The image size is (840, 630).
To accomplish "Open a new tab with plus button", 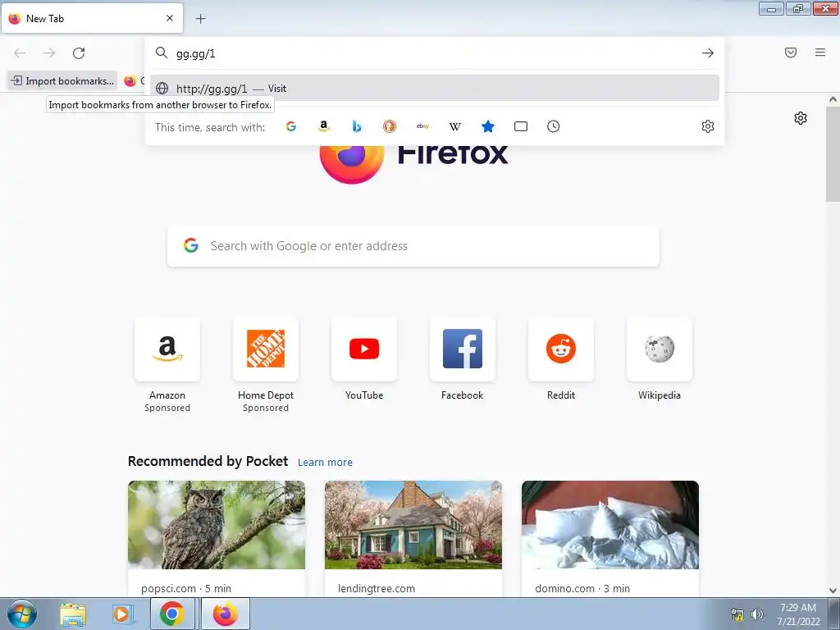I will pos(200,19).
